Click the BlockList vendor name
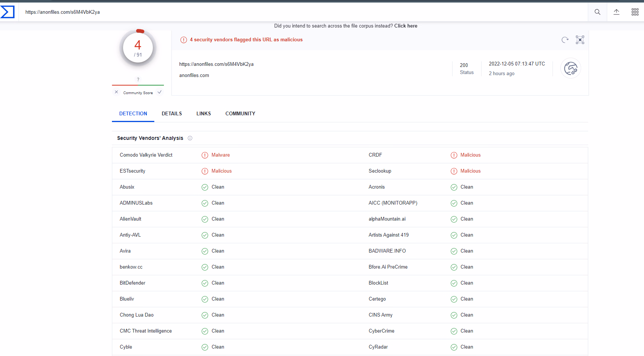Viewport: 644px width, 356px height. point(379,283)
